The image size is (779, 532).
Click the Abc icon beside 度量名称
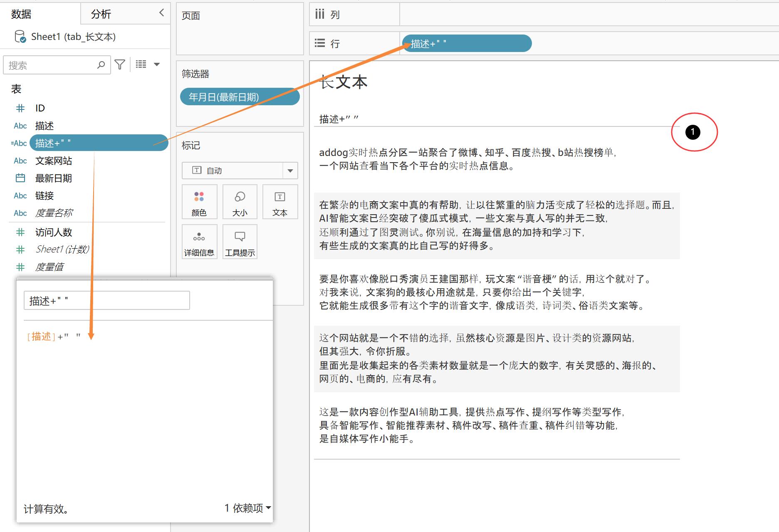pos(20,213)
